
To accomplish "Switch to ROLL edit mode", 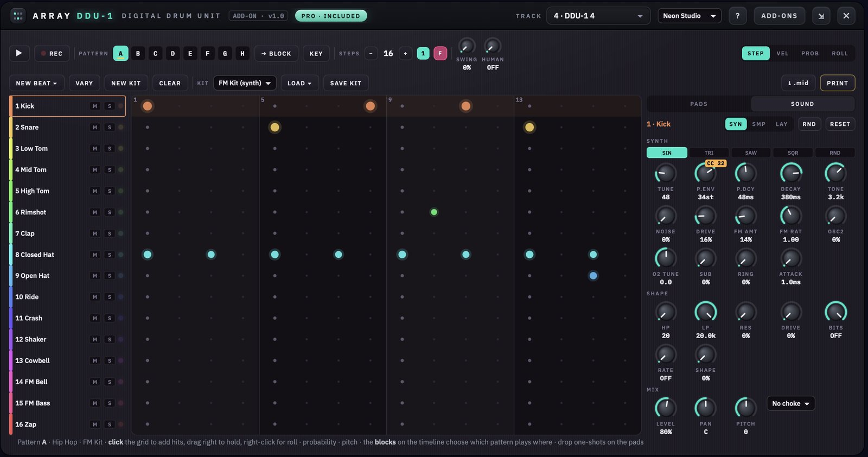I will tap(840, 53).
